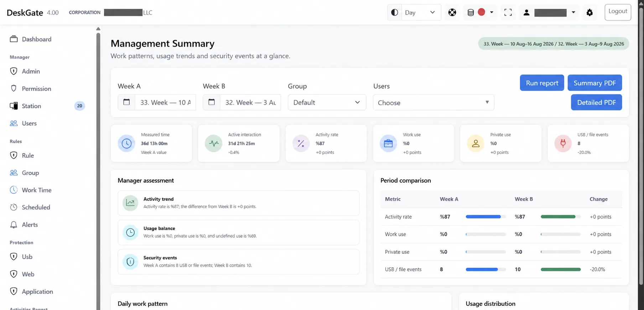
Task: Click the sidebar scroll up arrow
Action: pos(98,29)
